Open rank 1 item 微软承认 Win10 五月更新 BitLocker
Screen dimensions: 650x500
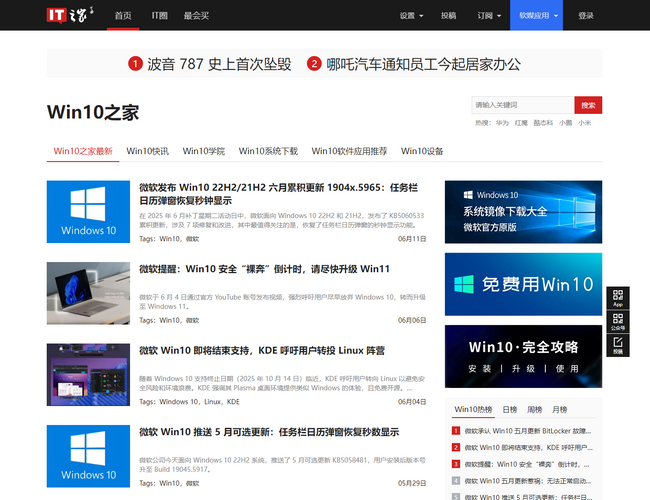coord(528,431)
